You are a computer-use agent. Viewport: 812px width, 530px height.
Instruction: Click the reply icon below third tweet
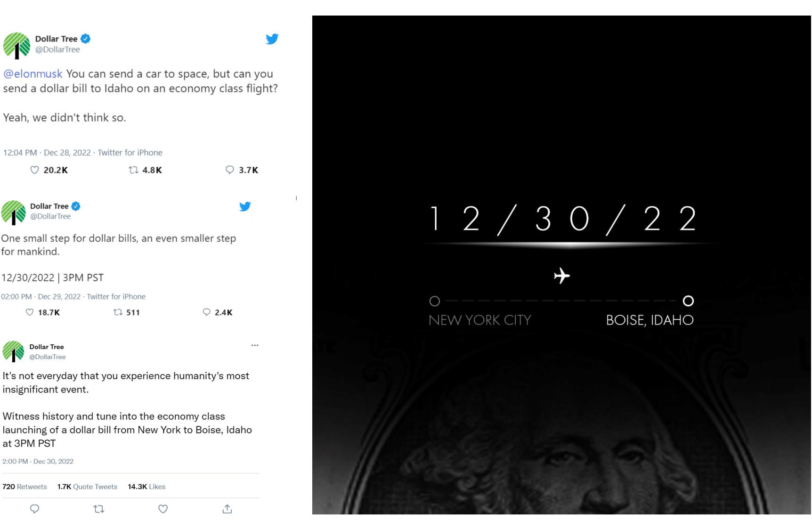[x=35, y=509]
